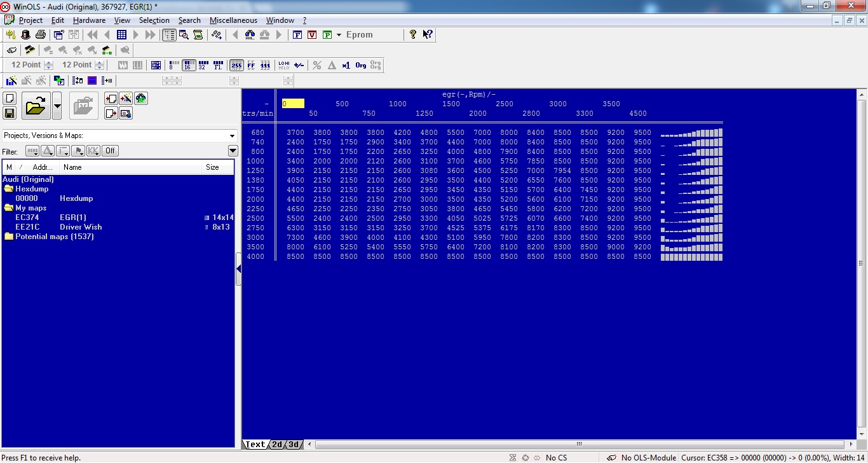The image size is (868, 463).
Task: Click the filter Off button
Action: 111,151
